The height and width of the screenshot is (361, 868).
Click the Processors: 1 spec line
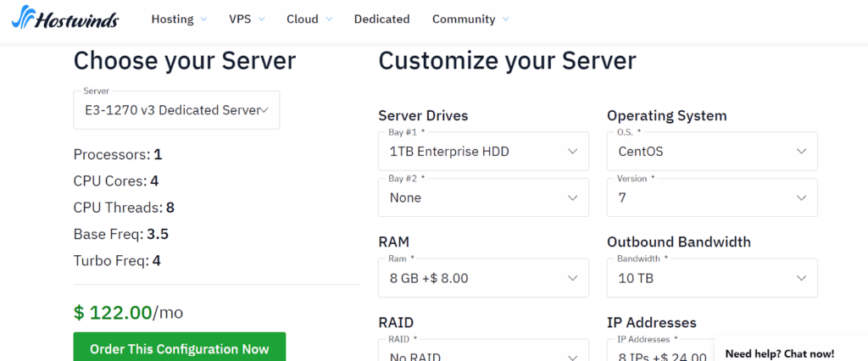pos(118,154)
